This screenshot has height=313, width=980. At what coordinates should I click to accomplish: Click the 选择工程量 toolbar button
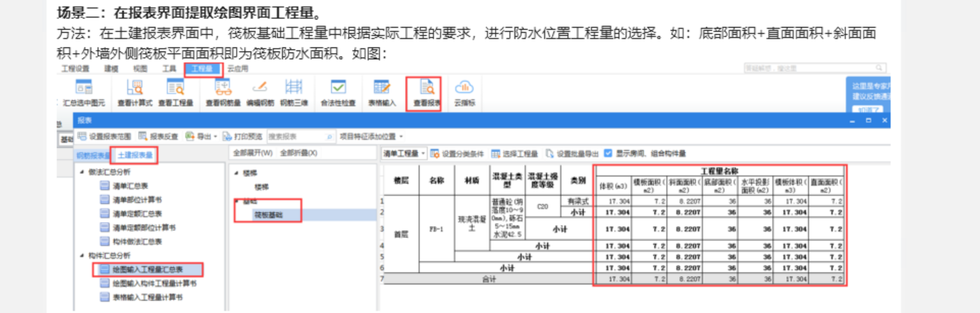coord(514,153)
